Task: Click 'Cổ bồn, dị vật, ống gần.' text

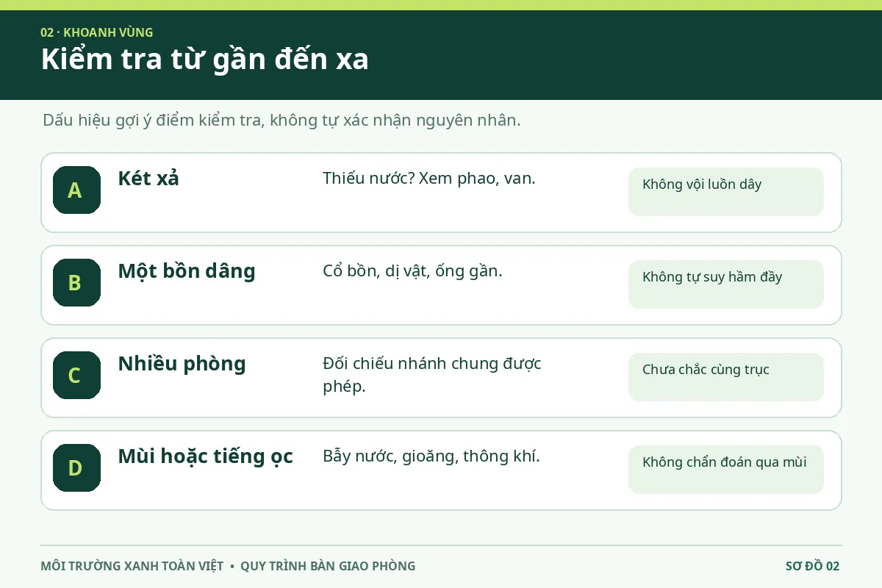Action: 412,271
